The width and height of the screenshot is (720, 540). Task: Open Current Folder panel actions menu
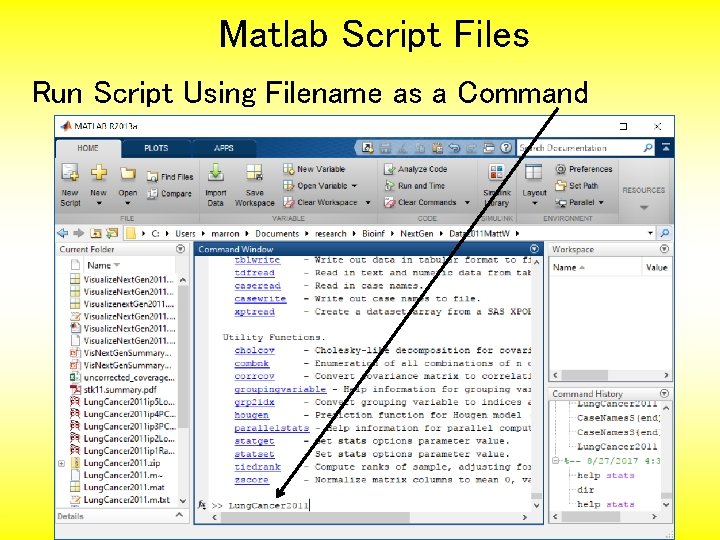[180, 249]
